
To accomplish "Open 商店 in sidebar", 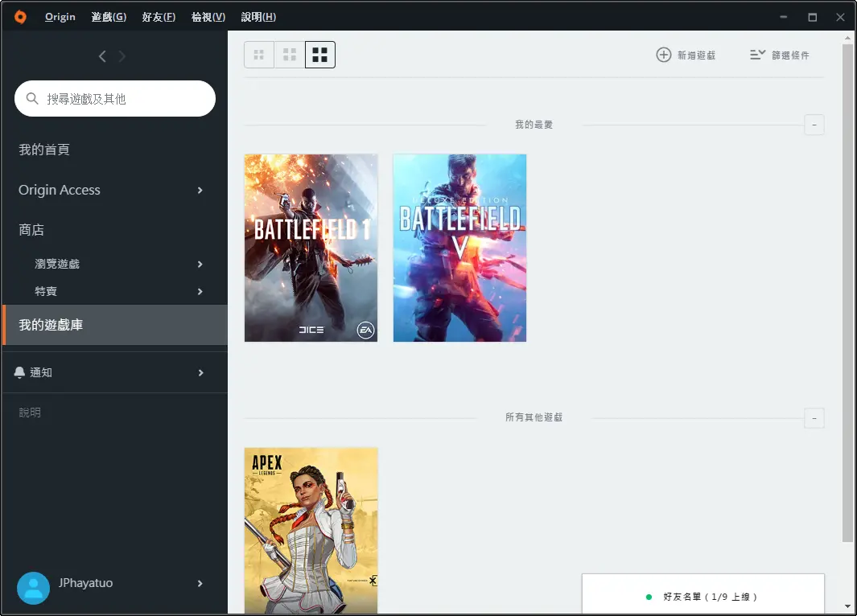I will pyautogui.click(x=31, y=230).
